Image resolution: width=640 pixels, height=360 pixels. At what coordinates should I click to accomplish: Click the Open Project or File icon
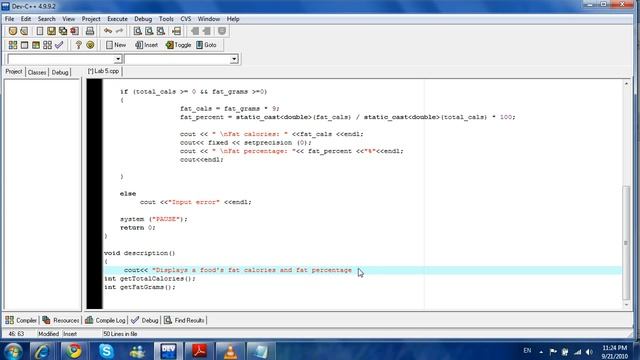(x=24, y=31)
